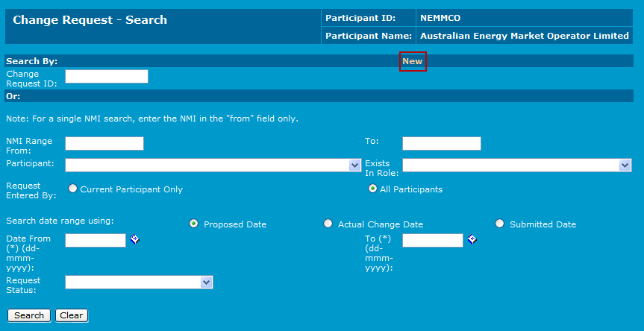Select the Actual Change Date option

tap(328, 224)
